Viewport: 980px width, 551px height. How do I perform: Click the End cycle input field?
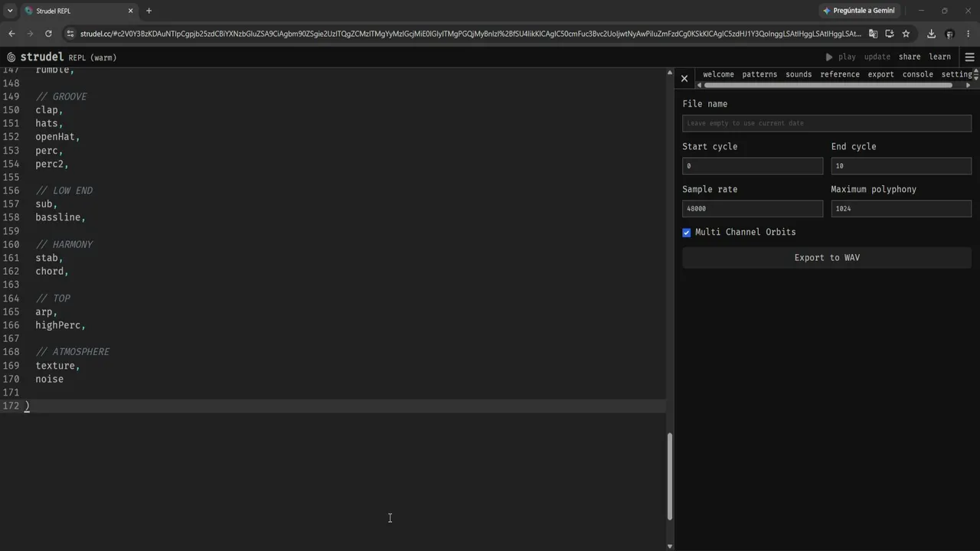901,166
